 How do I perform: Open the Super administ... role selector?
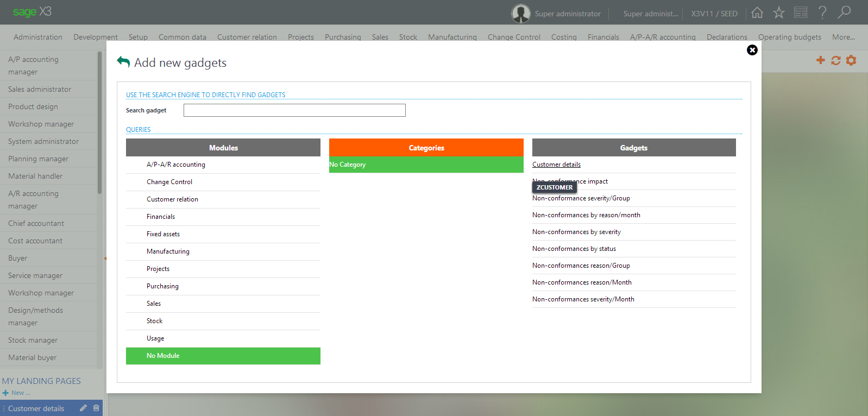tap(651, 14)
